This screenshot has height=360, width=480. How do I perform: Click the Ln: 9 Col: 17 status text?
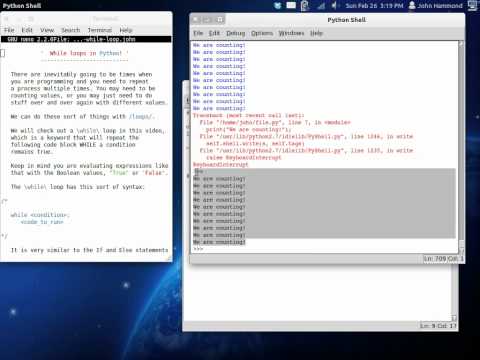click(438, 326)
